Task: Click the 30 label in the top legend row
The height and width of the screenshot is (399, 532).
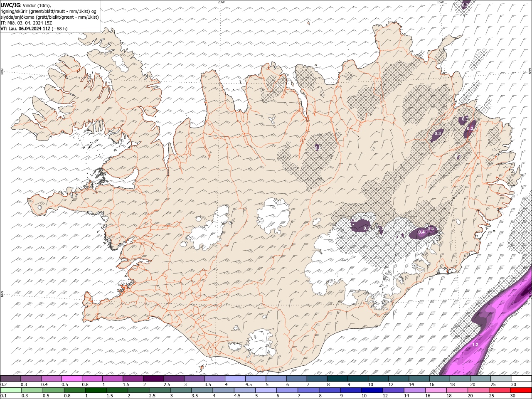Action: coord(514,384)
